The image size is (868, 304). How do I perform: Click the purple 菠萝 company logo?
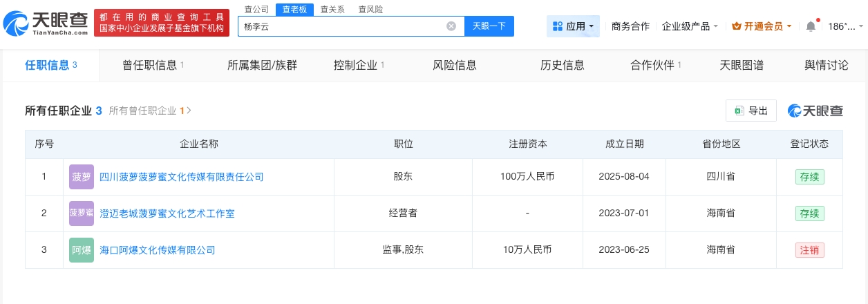click(x=82, y=177)
